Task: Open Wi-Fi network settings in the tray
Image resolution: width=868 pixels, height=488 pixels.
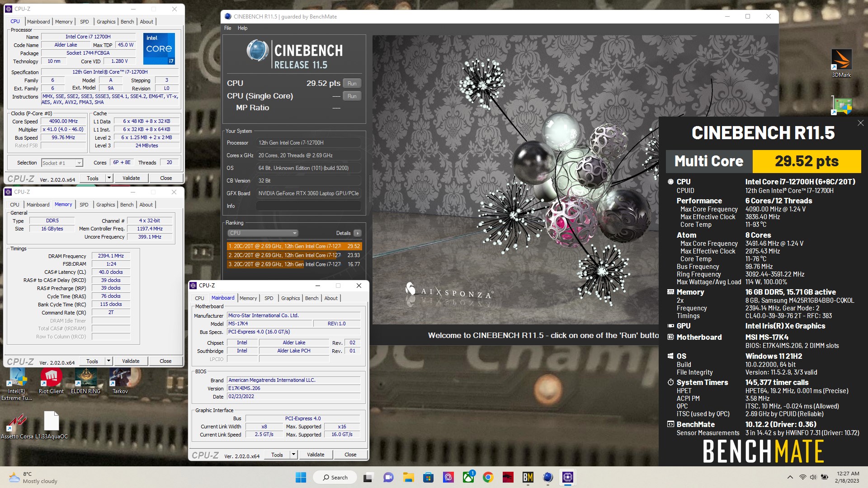Action: coord(802,477)
